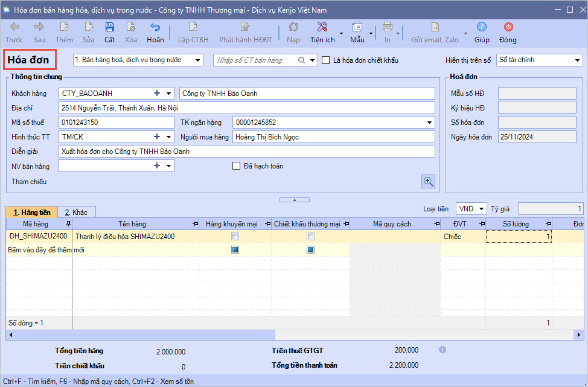The height and width of the screenshot is (387, 588).
Task: Click the Đóng close icon in toolbar
Action: [x=508, y=27]
